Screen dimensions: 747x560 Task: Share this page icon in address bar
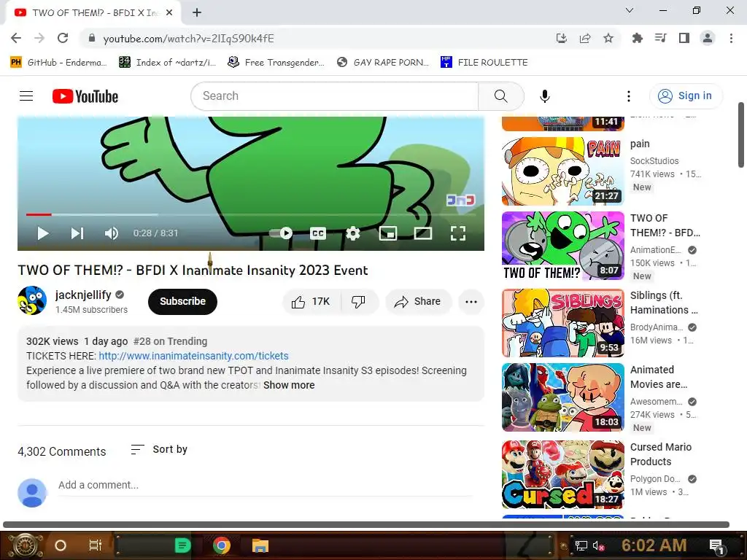[x=585, y=38]
